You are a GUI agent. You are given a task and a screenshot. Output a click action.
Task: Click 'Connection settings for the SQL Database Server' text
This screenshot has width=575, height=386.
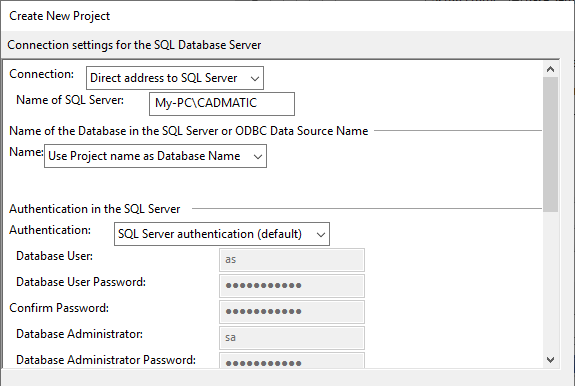pos(134,45)
